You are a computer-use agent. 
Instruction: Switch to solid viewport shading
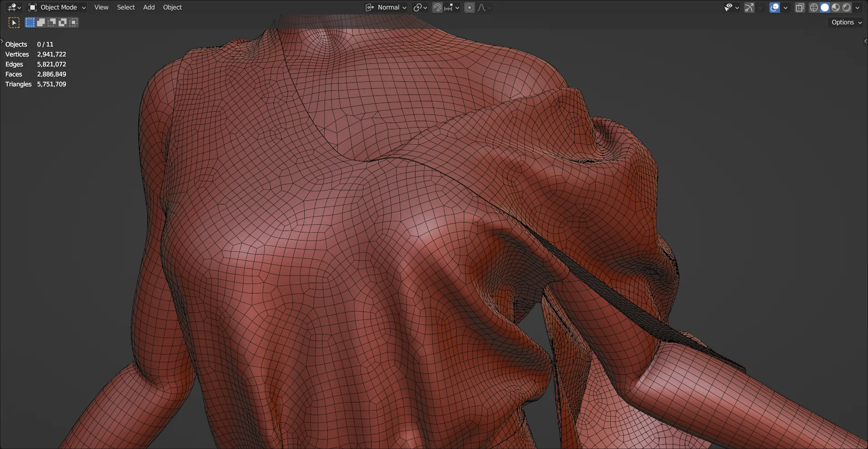[x=825, y=7]
